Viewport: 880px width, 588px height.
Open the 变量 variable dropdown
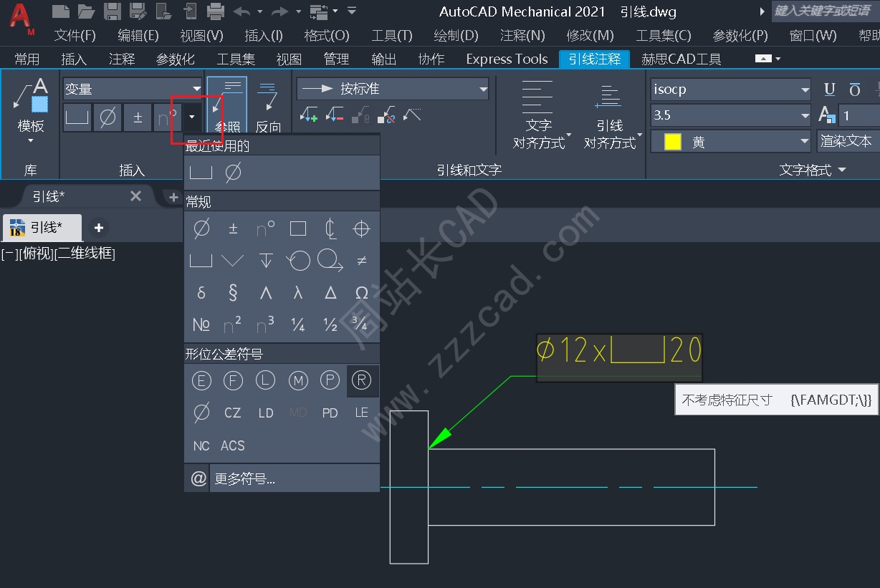point(133,89)
